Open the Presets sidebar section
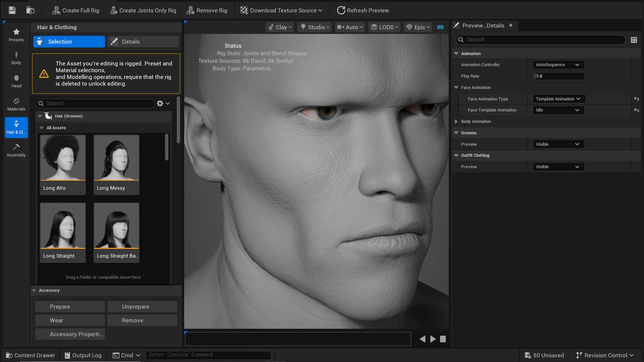Screen dimensions: 644x362 [x=16, y=35]
